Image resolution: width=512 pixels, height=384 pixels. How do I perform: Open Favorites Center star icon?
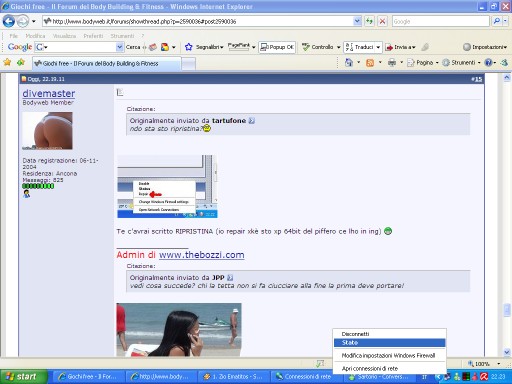[x=7, y=62]
